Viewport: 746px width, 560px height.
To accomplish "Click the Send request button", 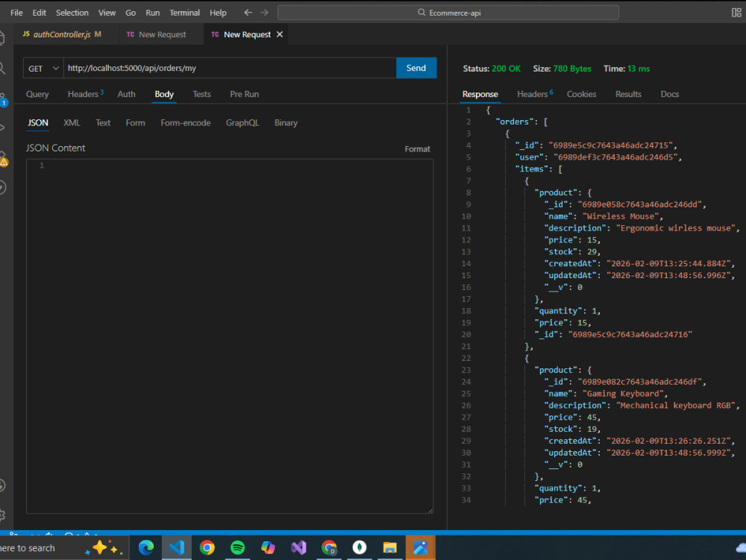I will pos(416,68).
